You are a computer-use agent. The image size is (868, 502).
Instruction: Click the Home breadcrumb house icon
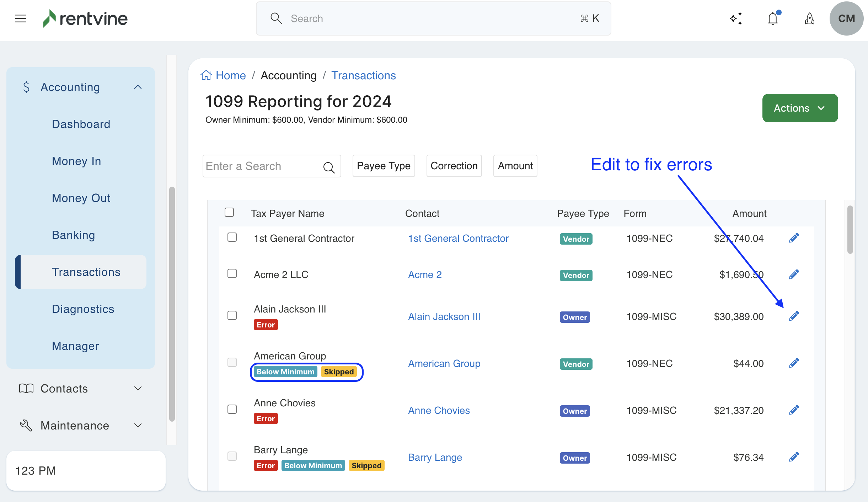(206, 75)
